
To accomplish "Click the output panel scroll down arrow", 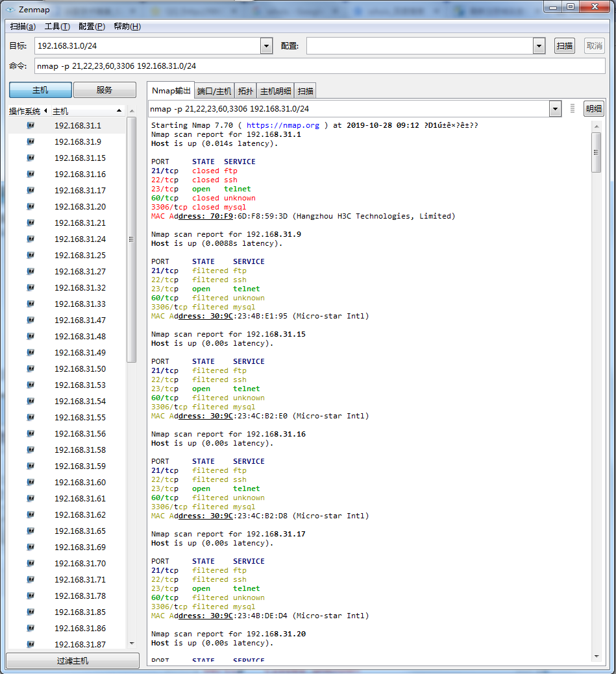I will [597, 656].
